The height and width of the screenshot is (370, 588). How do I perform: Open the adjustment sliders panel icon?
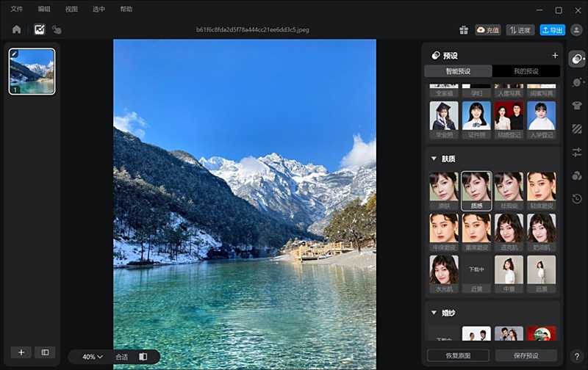pyautogui.click(x=577, y=152)
